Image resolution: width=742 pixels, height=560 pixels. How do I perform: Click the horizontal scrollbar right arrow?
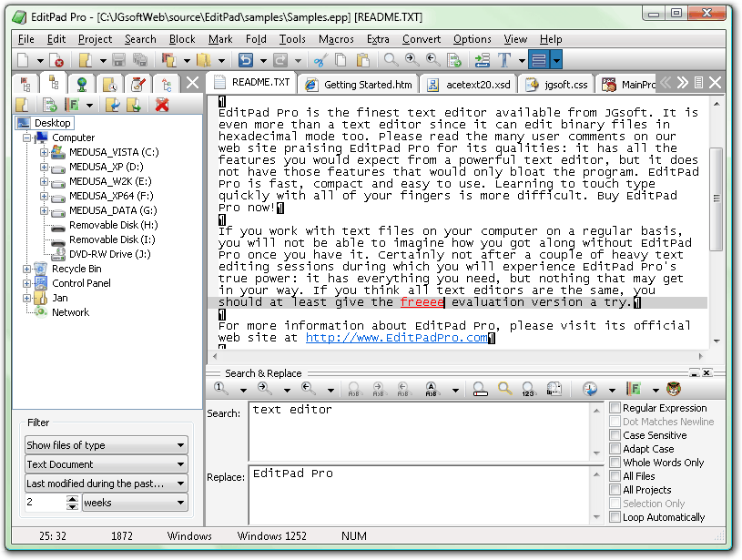pos(700,356)
